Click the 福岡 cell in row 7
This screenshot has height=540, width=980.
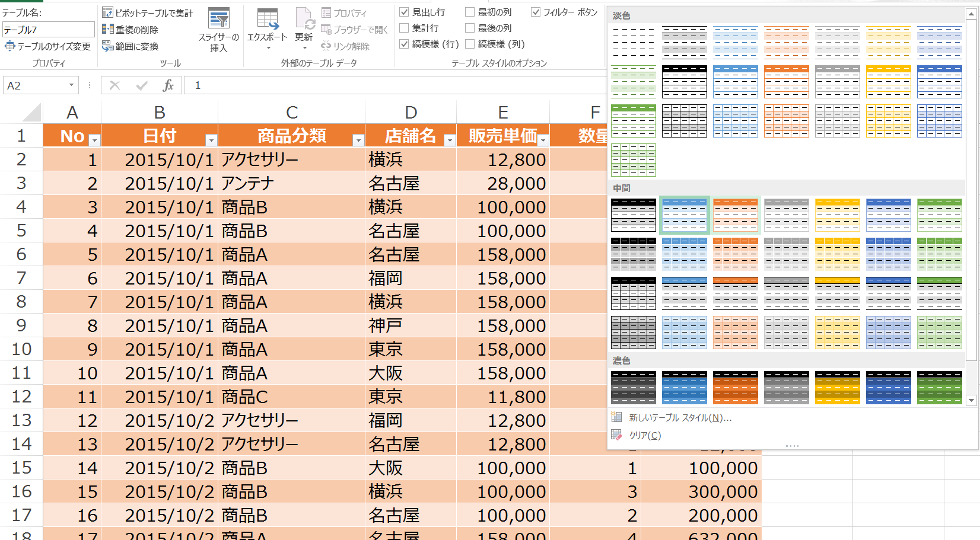coord(411,278)
